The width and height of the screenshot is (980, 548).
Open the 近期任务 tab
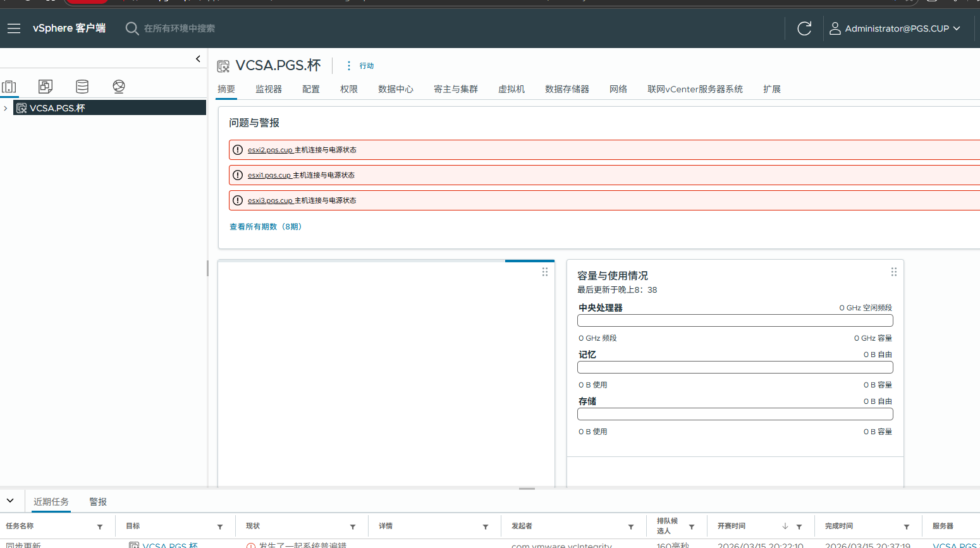click(51, 501)
